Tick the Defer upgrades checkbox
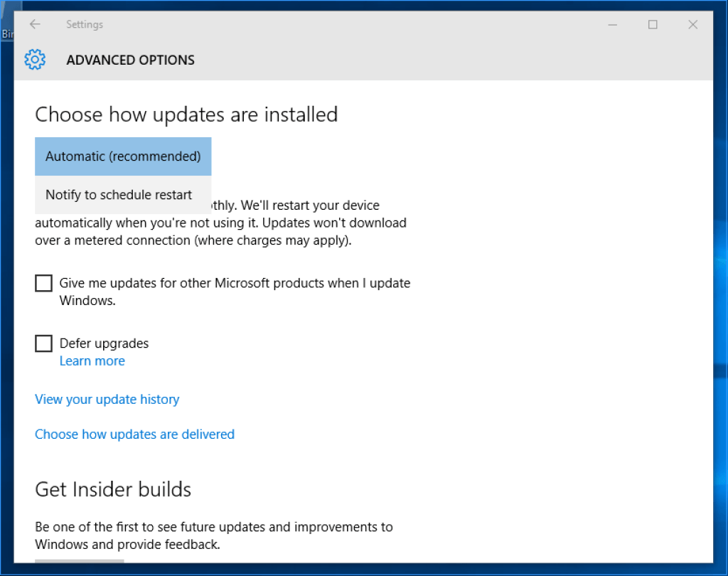The height and width of the screenshot is (576, 728). (x=44, y=344)
